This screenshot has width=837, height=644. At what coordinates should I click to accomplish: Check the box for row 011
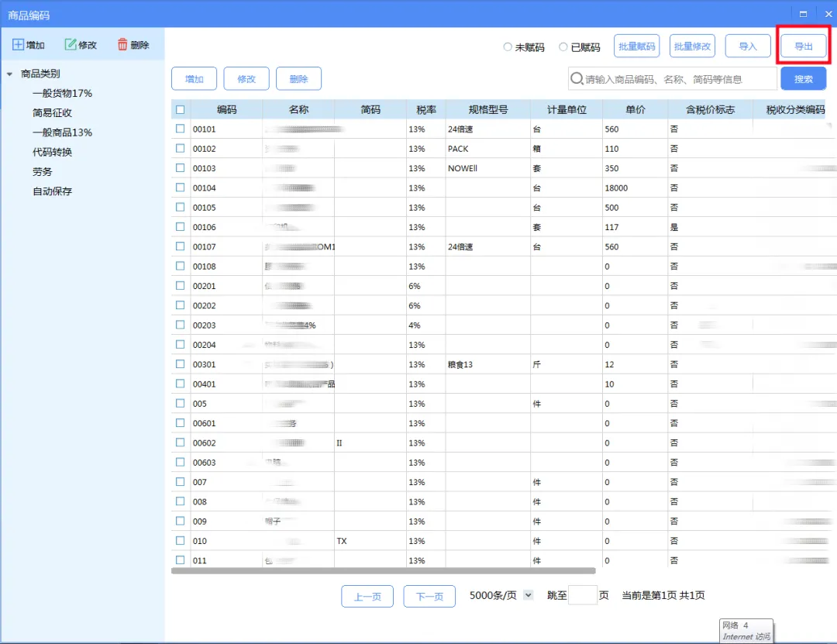click(181, 560)
